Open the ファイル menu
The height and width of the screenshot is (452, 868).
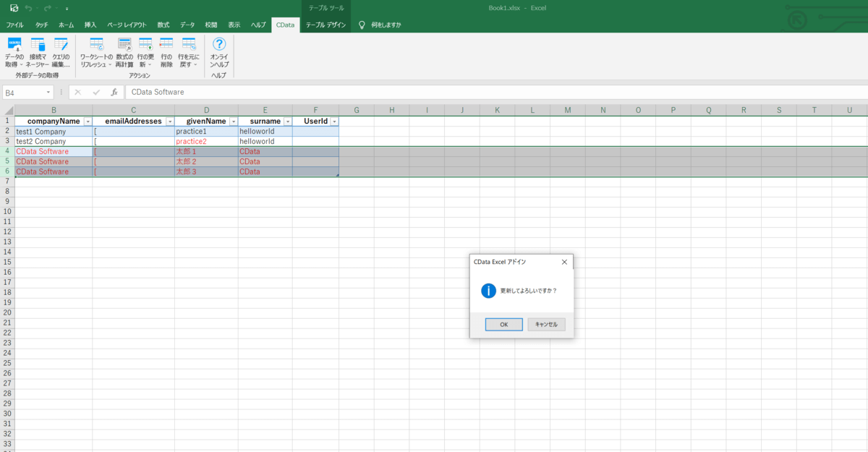(x=14, y=25)
